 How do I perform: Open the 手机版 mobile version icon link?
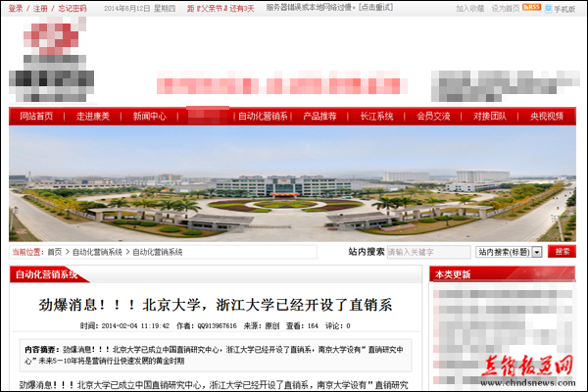[x=561, y=9]
